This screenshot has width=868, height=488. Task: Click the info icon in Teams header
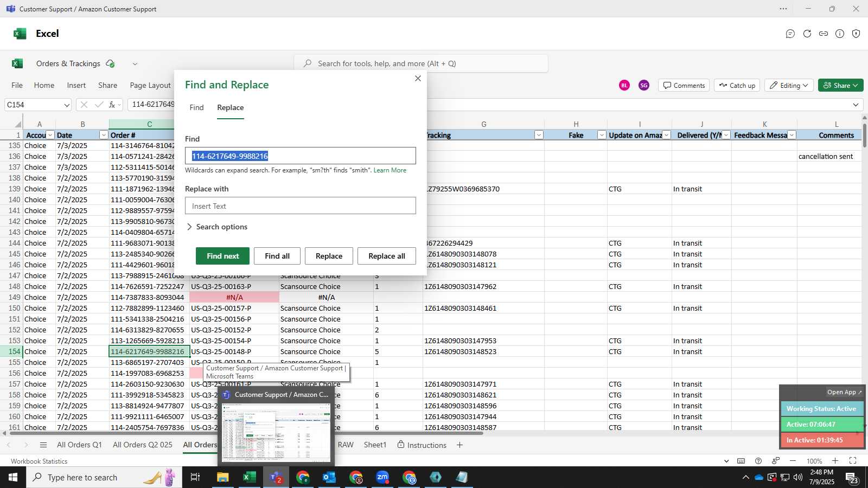tap(840, 34)
